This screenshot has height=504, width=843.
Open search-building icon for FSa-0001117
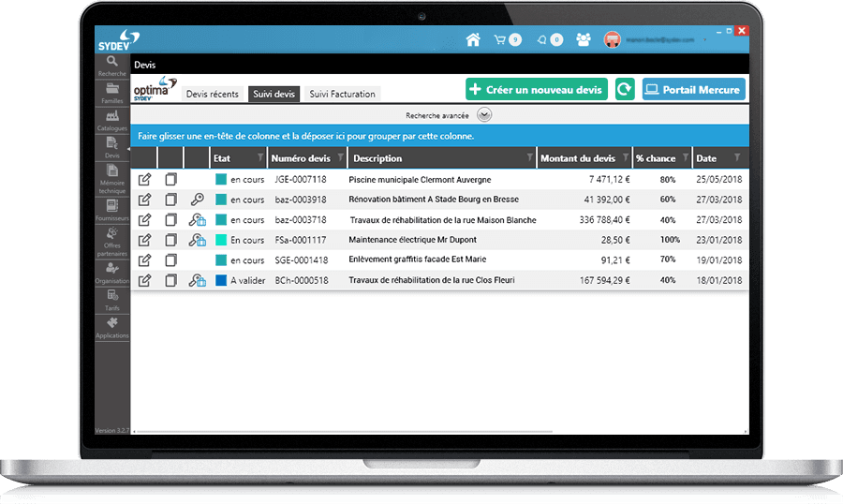tap(198, 240)
